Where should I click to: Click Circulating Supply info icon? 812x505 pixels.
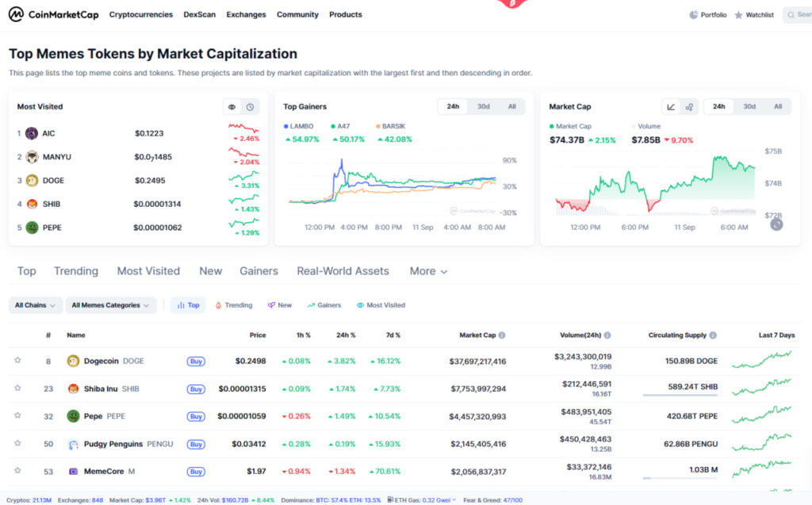[713, 335]
